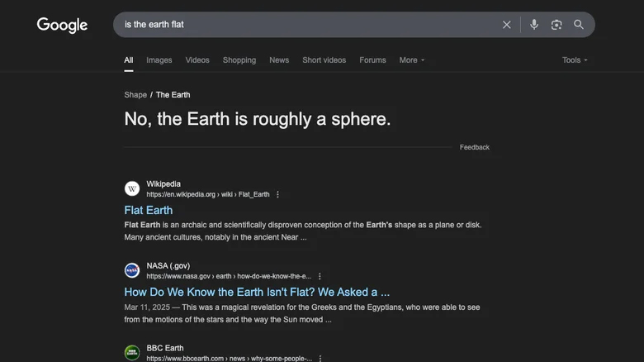The width and height of the screenshot is (644, 362).
Task: Open NASA's How Do We Know article
Action: (257, 292)
